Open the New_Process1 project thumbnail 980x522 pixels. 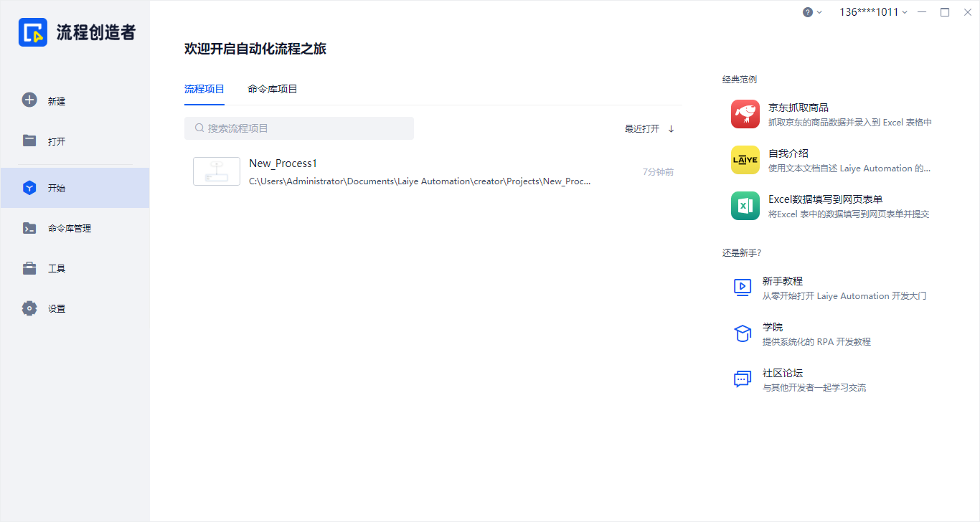[216, 171]
